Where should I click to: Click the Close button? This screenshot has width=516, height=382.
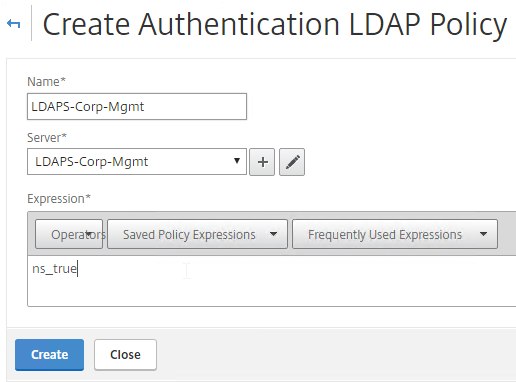[125, 355]
